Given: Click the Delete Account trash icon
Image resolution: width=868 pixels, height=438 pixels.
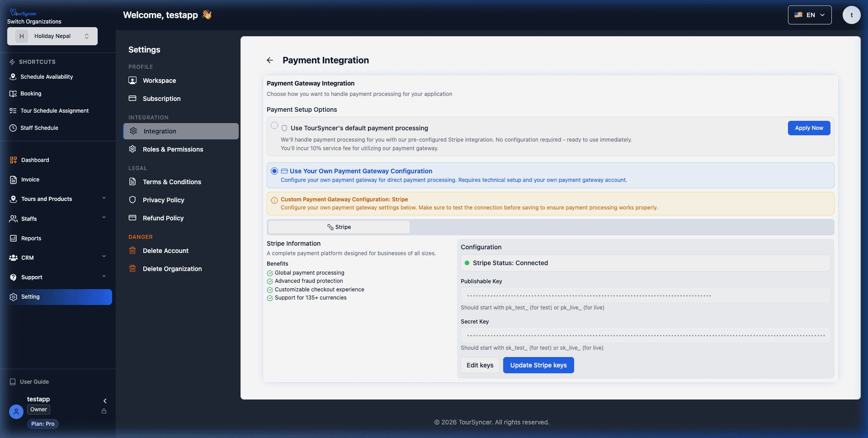Looking at the screenshot, I should (x=132, y=250).
